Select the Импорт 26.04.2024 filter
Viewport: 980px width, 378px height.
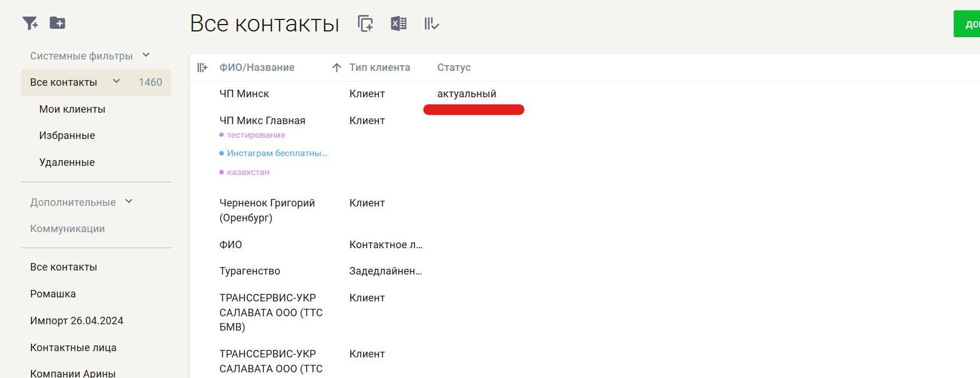(x=77, y=321)
